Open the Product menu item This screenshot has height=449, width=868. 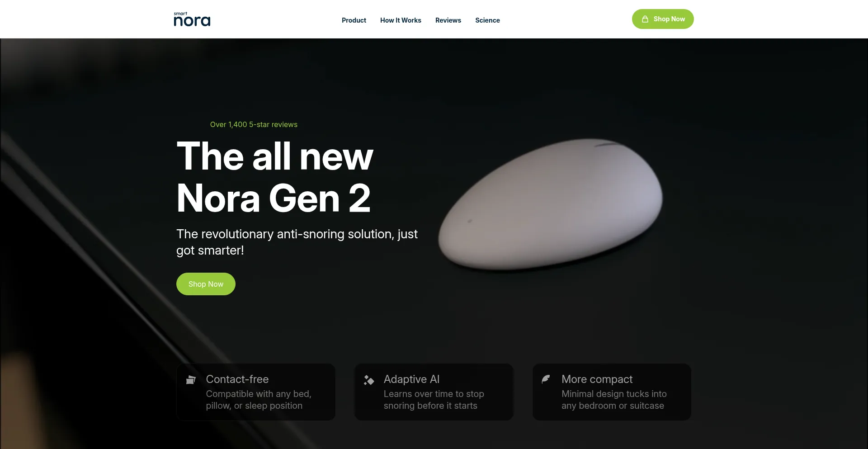tap(354, 20)
